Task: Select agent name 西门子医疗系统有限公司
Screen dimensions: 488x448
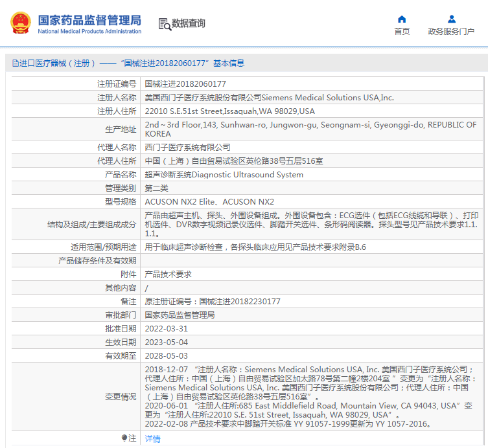Action: [188, 148]
